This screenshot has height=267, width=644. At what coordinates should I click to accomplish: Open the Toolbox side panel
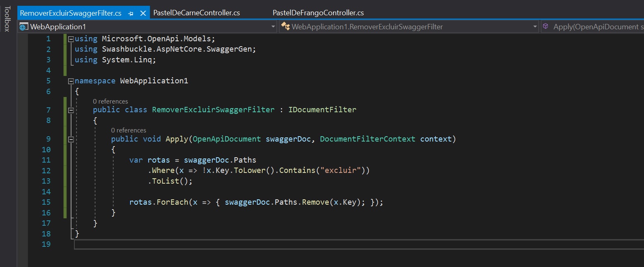pos(7,19)
